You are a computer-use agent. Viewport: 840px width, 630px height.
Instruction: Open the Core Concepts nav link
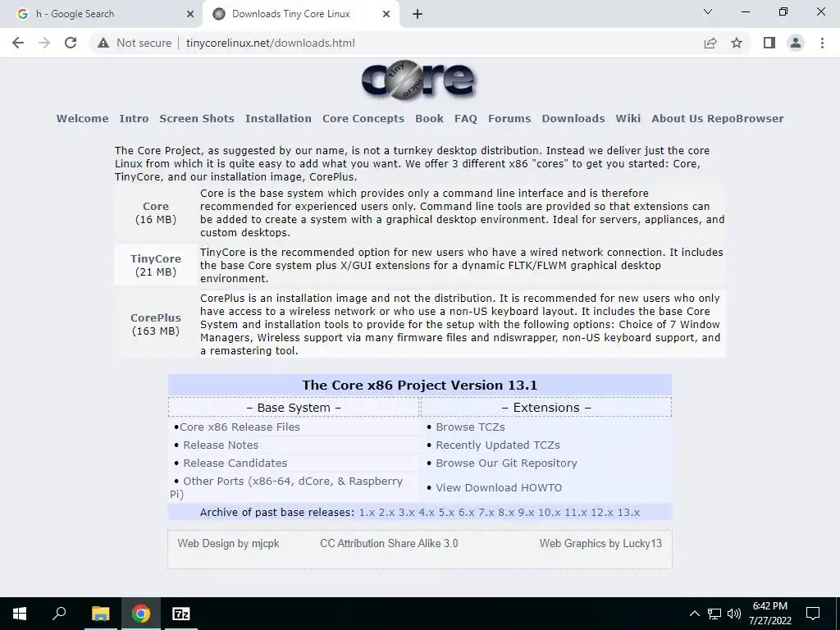(x=363, y=118)
